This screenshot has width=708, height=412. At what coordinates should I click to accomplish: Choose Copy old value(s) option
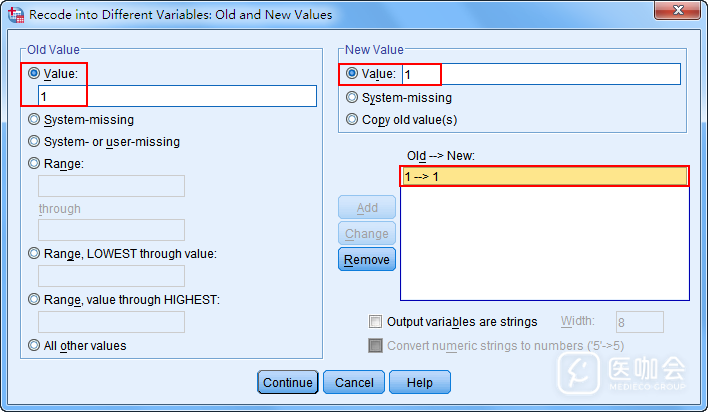tap(351, 120)
